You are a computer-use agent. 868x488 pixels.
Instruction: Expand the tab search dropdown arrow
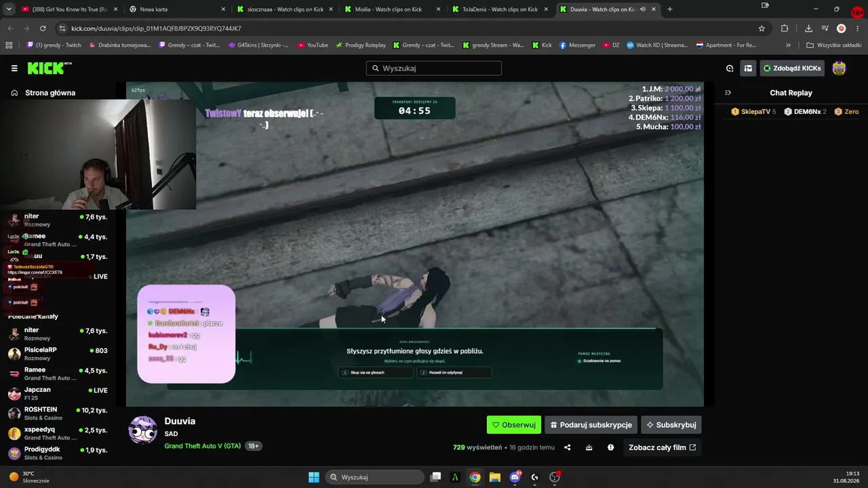(8, 9)
